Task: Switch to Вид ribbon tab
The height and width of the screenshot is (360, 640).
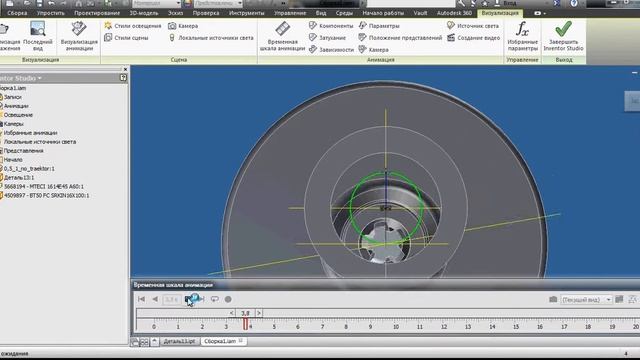Action: pyautogui.click(x=321, y=13)
